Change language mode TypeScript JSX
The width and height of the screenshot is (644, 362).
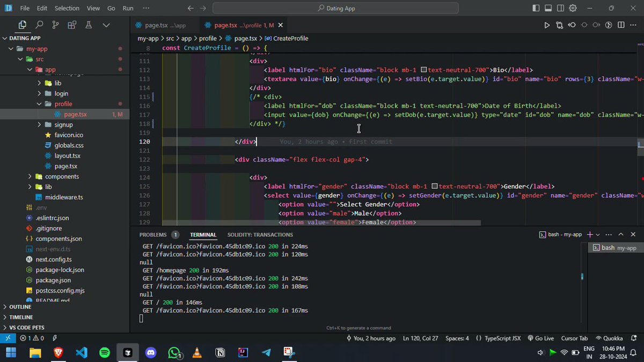497,338
